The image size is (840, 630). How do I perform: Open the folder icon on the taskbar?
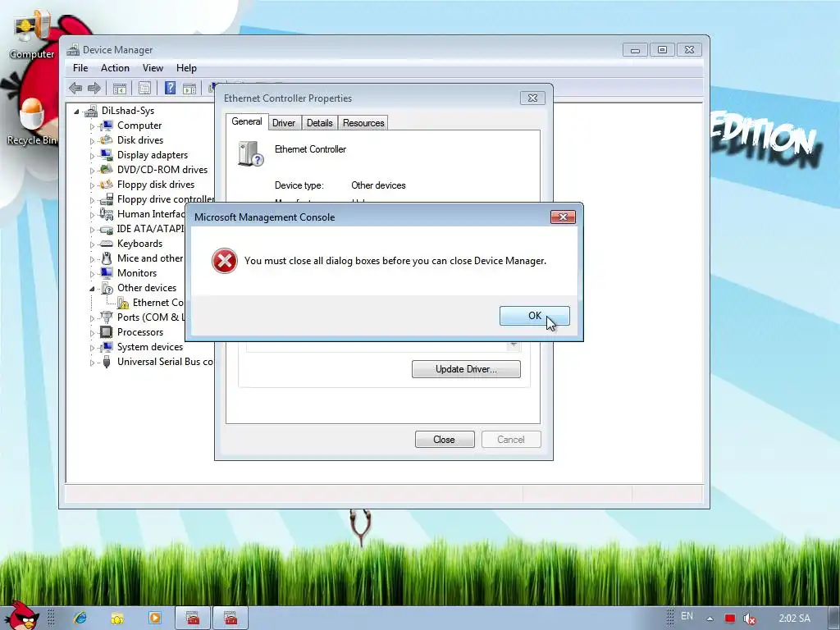116,619
